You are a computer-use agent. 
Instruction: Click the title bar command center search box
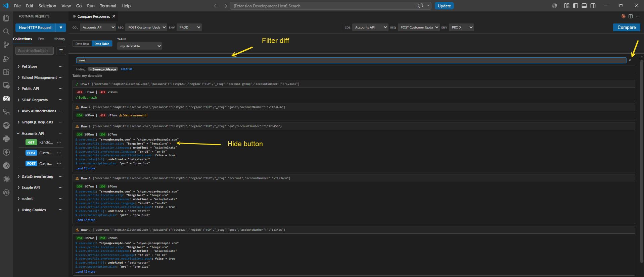click(x=322, y=6)
